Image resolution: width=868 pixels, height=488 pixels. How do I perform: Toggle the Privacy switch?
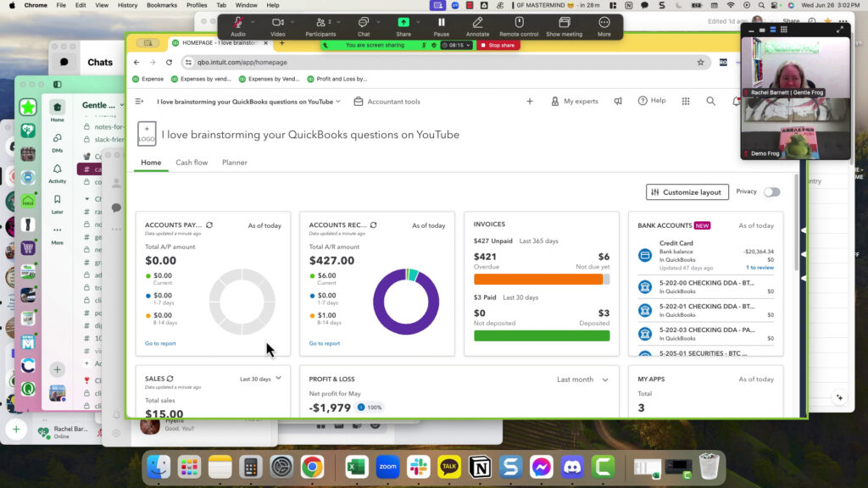coord(771,192)
